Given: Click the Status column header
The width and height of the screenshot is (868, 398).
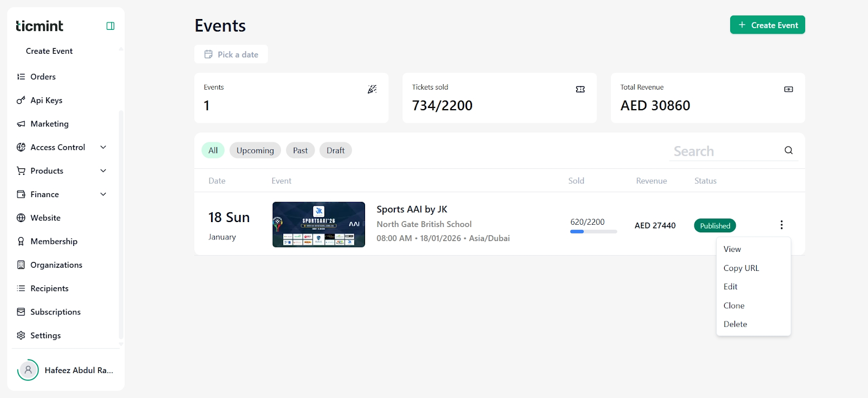Looking at the screenshot, I should coord(705,181).
